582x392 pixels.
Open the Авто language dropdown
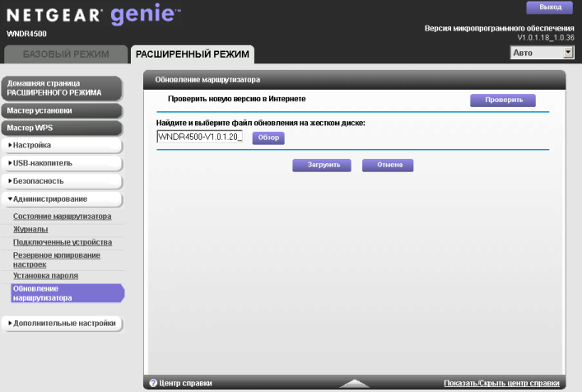pyautogui.click(x=542, y=53)
